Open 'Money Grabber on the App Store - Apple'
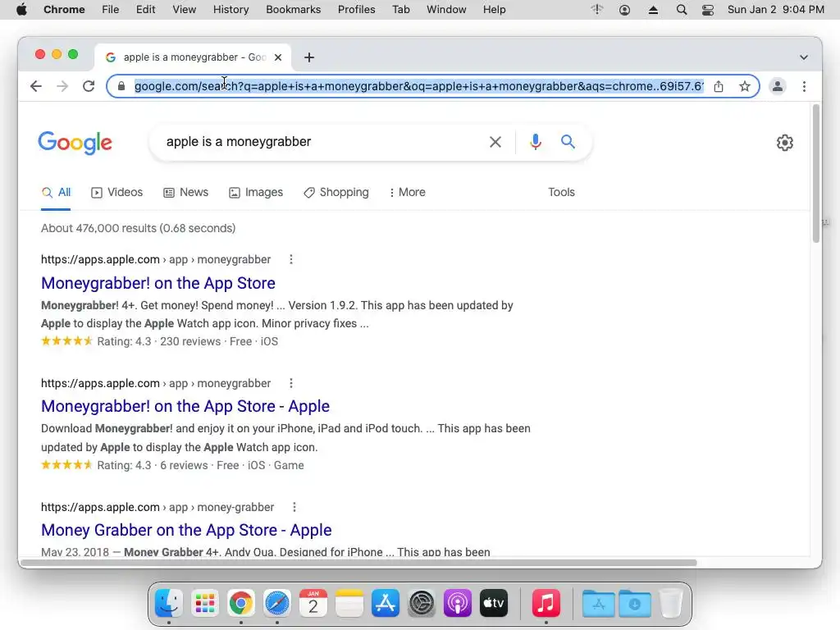Viewport: 840px width, 630px height. pos(186,530)
